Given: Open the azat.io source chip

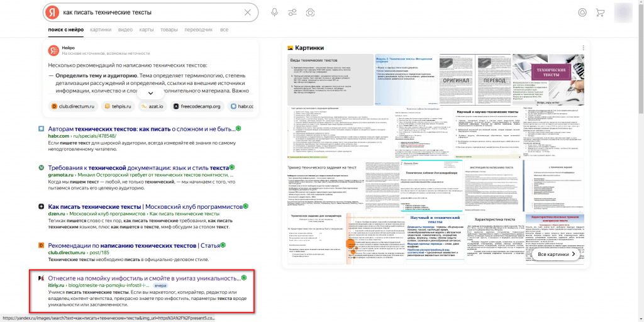Looking at the screenshot, I should 152,106.
